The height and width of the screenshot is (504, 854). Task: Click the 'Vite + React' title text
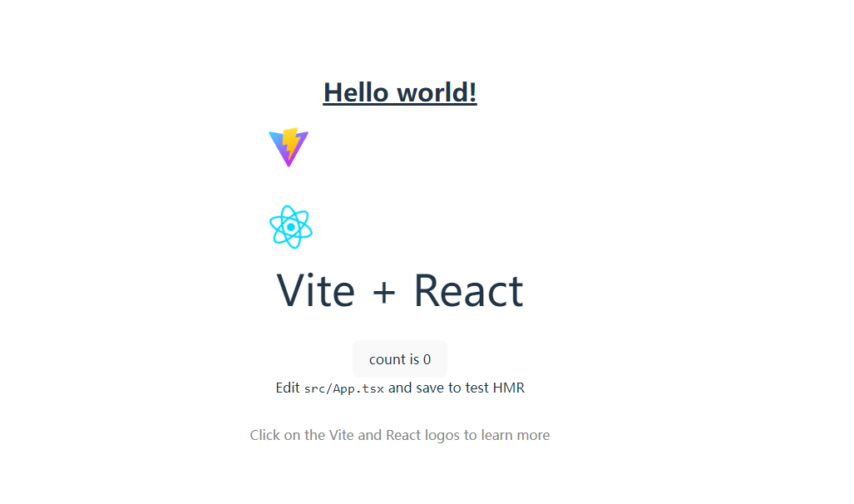tap(400, 290)
